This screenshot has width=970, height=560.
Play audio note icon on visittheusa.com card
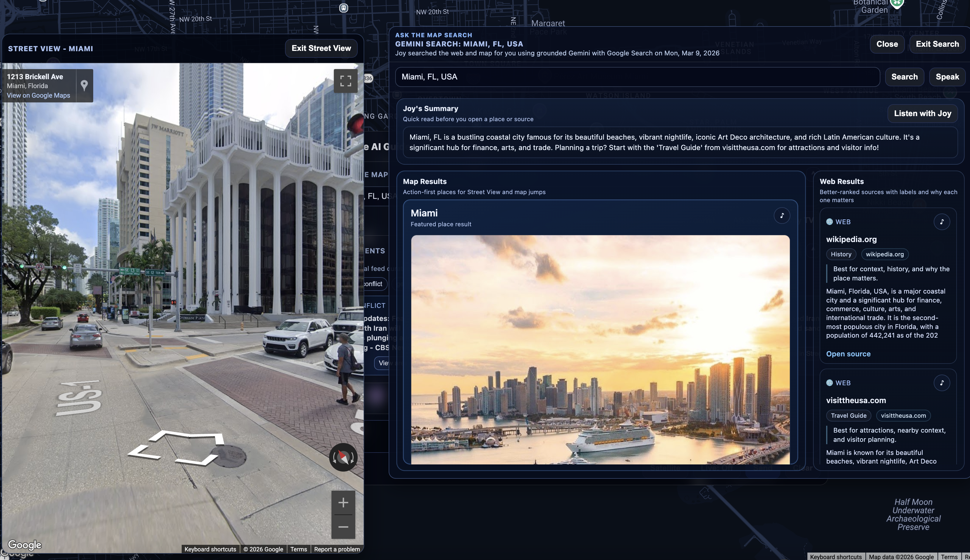(941, 383)
